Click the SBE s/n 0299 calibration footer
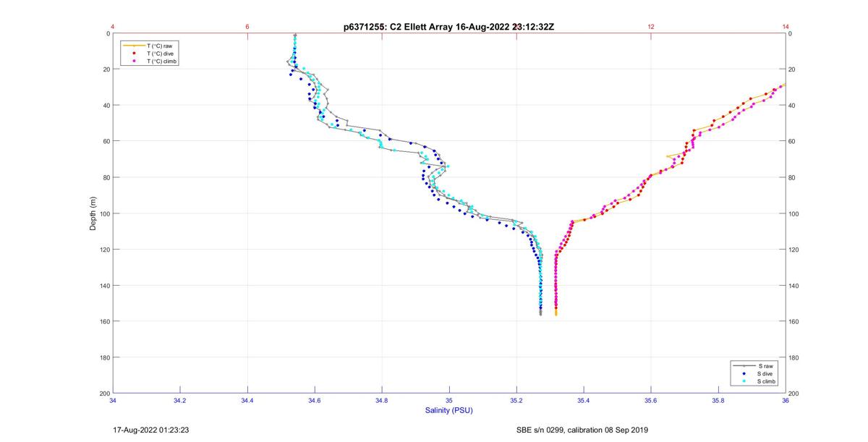868x442 pixels. pyautogui.click(x=582, y=430)
